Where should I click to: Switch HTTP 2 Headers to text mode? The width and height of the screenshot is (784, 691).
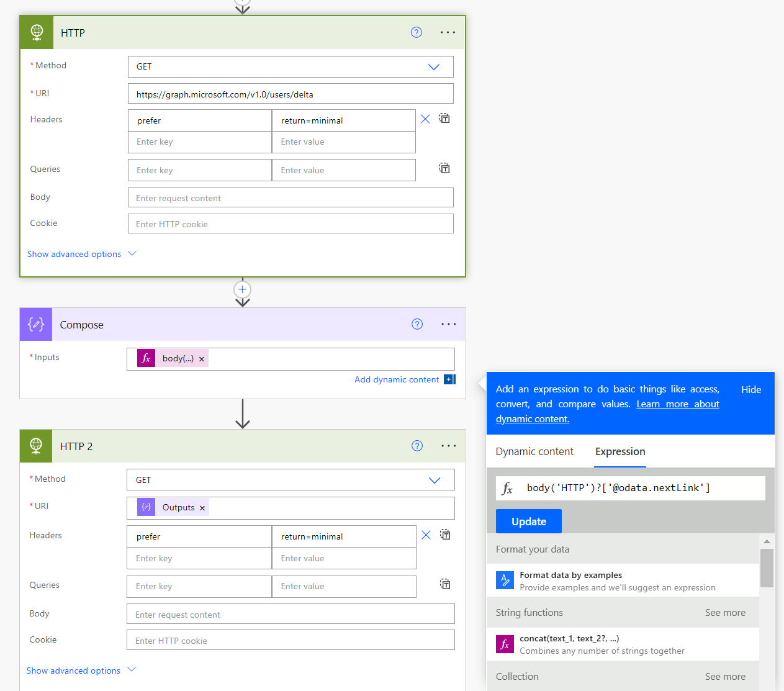coord(445,534)
